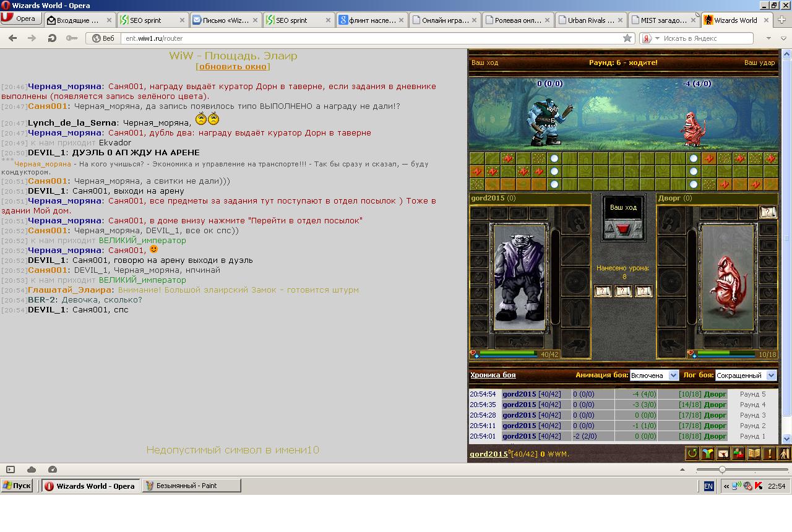Viewport: 792px width, 532px height.
Task: Click the Дворг monster portrait
Action: [728, 278]
